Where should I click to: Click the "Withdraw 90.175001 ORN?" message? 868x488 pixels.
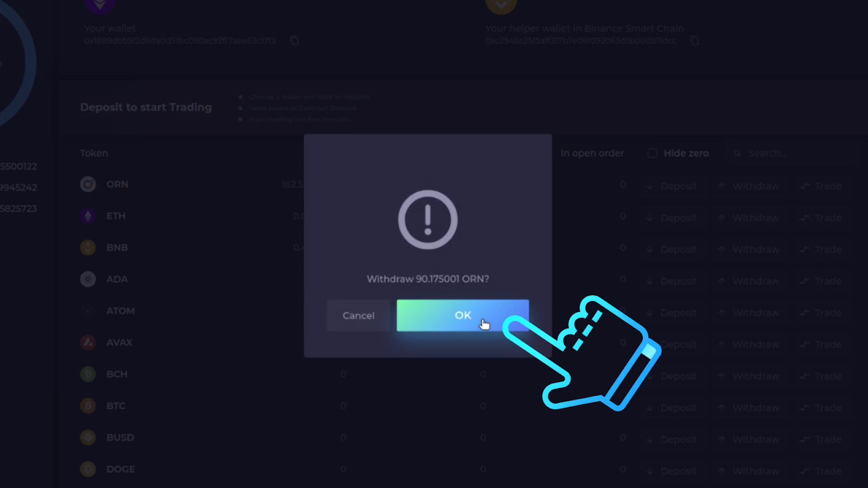pos(428,279)
